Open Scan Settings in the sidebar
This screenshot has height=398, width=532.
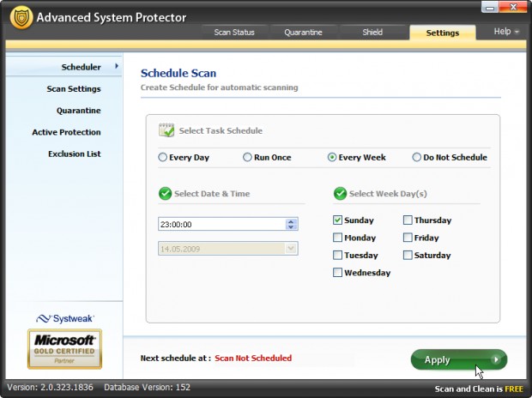[74, 89]
